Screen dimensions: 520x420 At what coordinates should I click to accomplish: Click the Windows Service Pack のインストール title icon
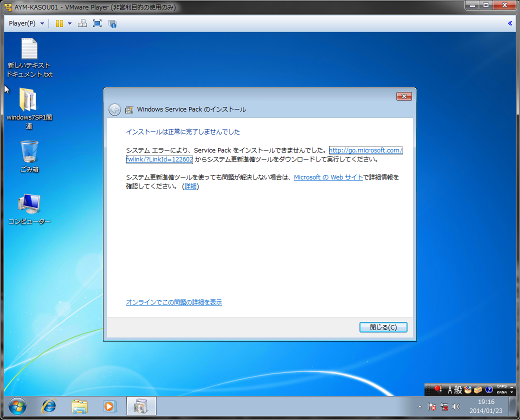tap(129, 110)
